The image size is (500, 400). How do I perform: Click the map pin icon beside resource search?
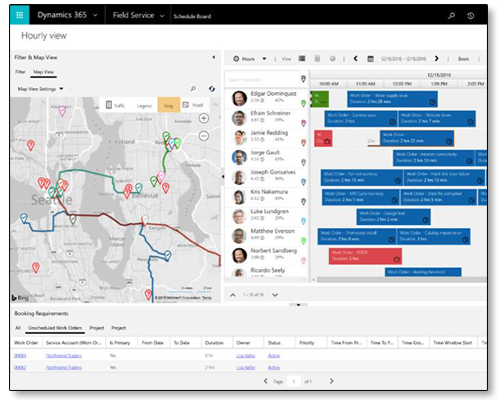303,79
